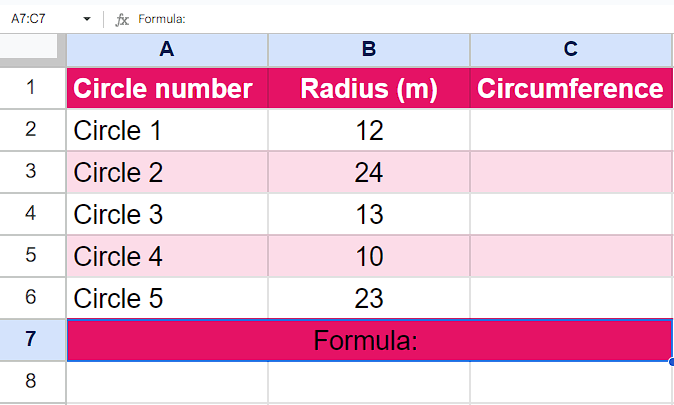
Task: Click the Radius (m) header cell
Action: tap(369, 88)
